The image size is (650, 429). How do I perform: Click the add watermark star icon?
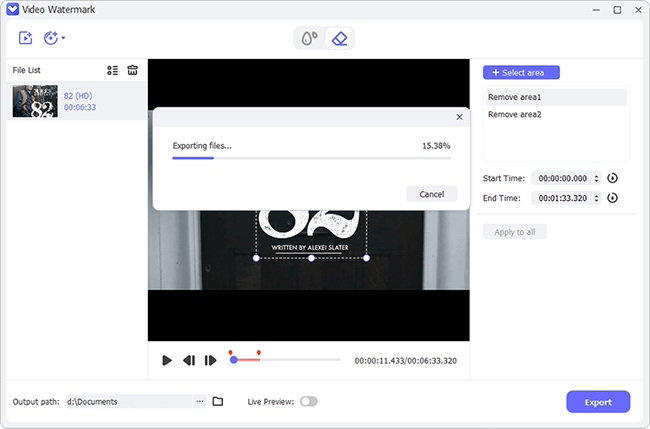[x=51, y=38]
